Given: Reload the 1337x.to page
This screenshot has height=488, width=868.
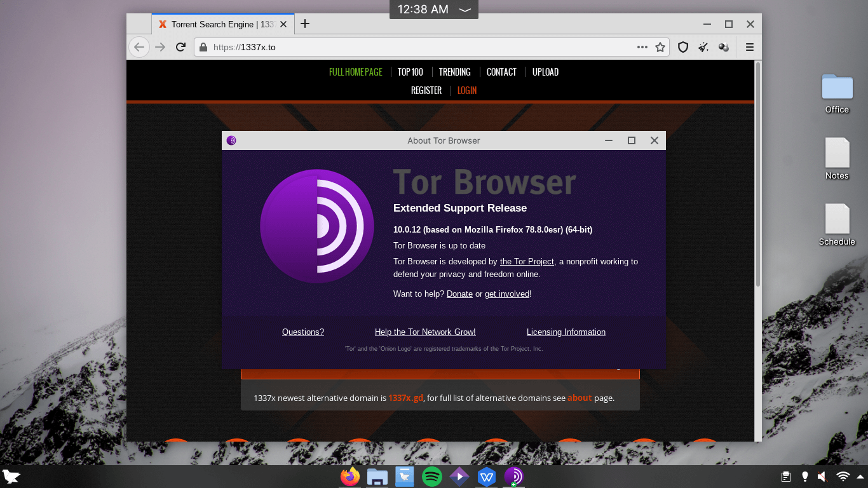Looking at the screenshot, I should click(x=180, y=47).
